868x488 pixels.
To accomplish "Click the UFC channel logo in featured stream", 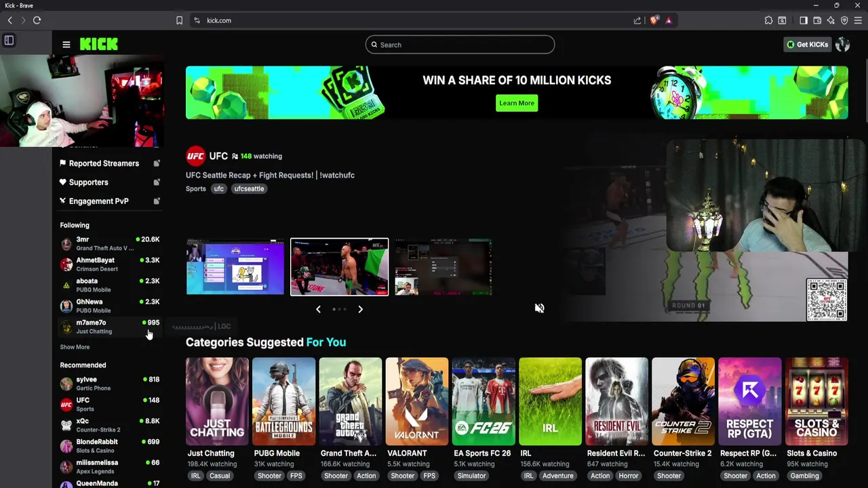I will (195, 156).
